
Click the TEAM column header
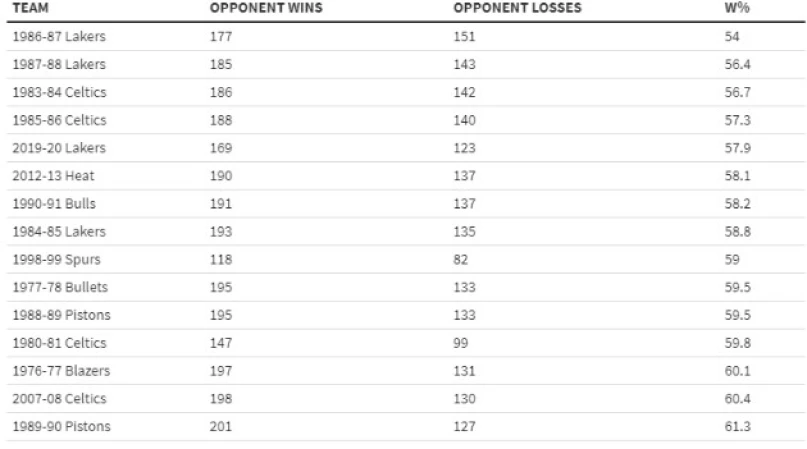point(31,8)
